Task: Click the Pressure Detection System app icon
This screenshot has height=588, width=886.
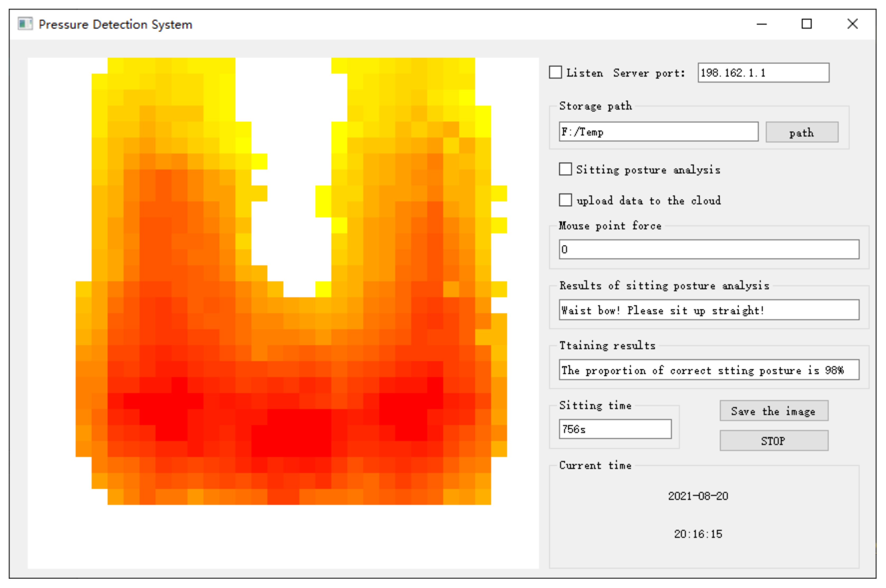Action: pos(25,24)
